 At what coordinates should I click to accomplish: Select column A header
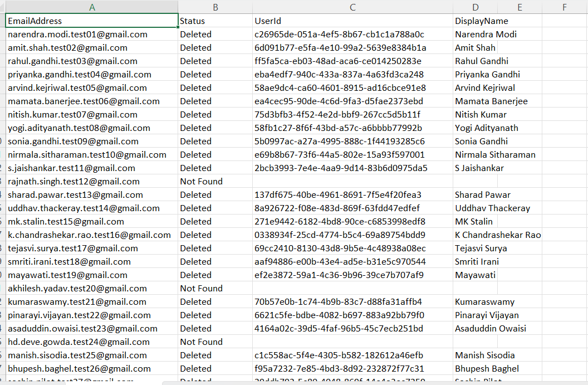pos(92,7)
